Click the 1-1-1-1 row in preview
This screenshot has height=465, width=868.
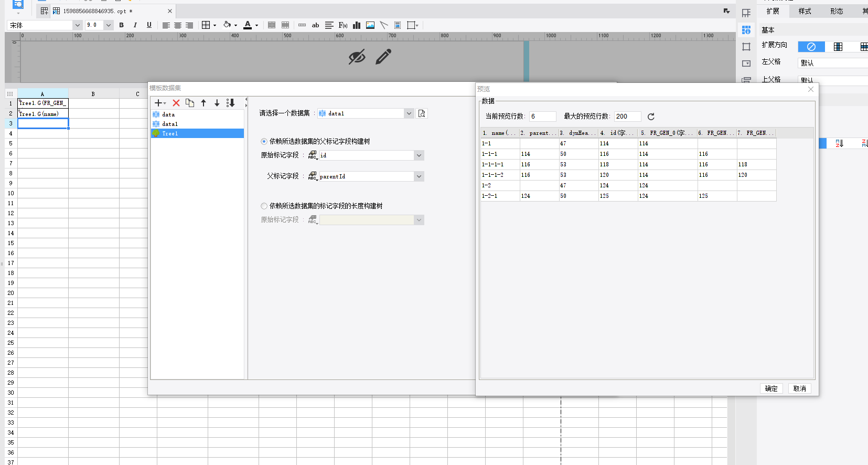point(628,164)
